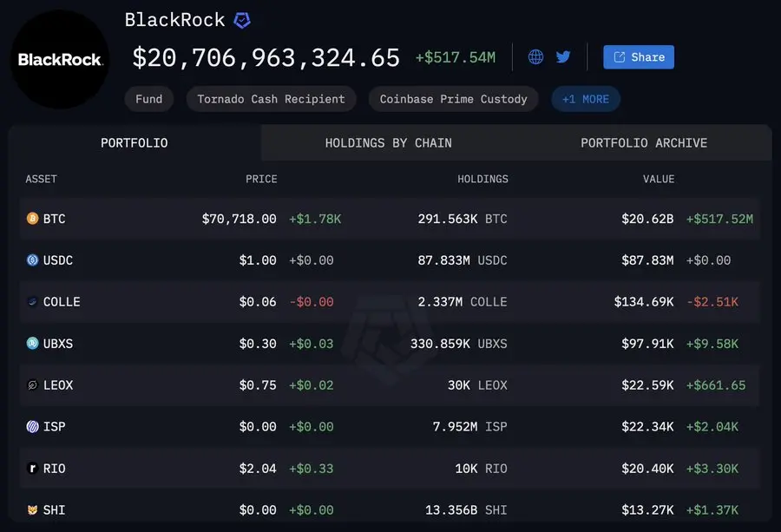This screenshot has height=532, width=781.
Task: Open the Twitter bird icon
Action: (x=563, y=56)
